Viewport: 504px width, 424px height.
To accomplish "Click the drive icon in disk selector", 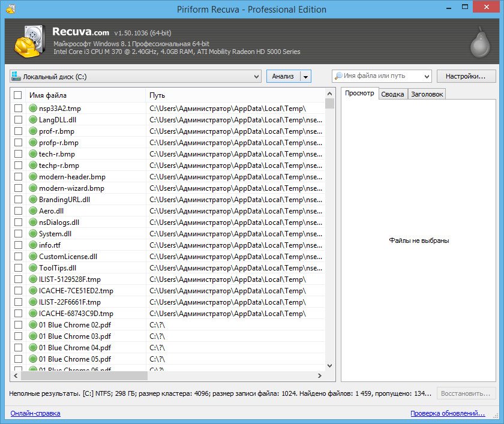I will click(x=16, y=76).
